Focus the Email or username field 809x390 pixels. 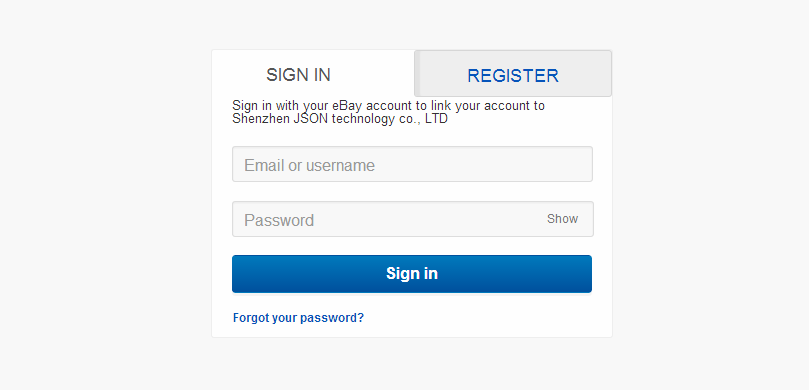tap(412, 164)
